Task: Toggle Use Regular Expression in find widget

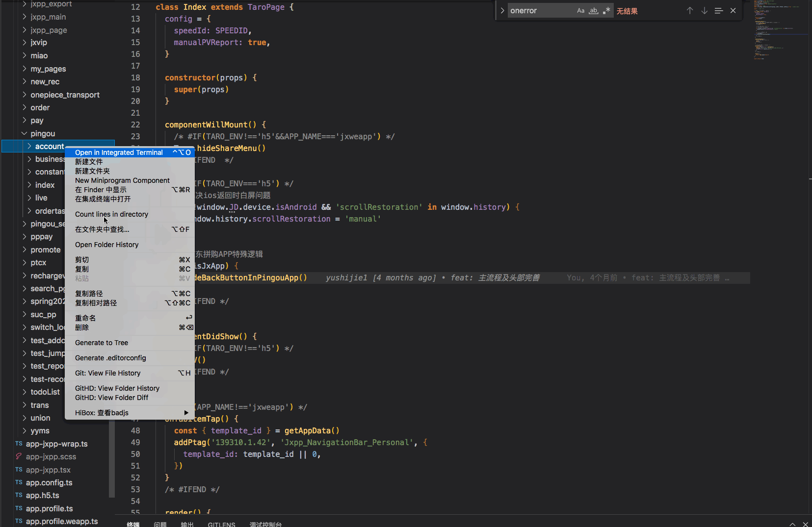Action: pyautogui.click(x=607, y=11)
